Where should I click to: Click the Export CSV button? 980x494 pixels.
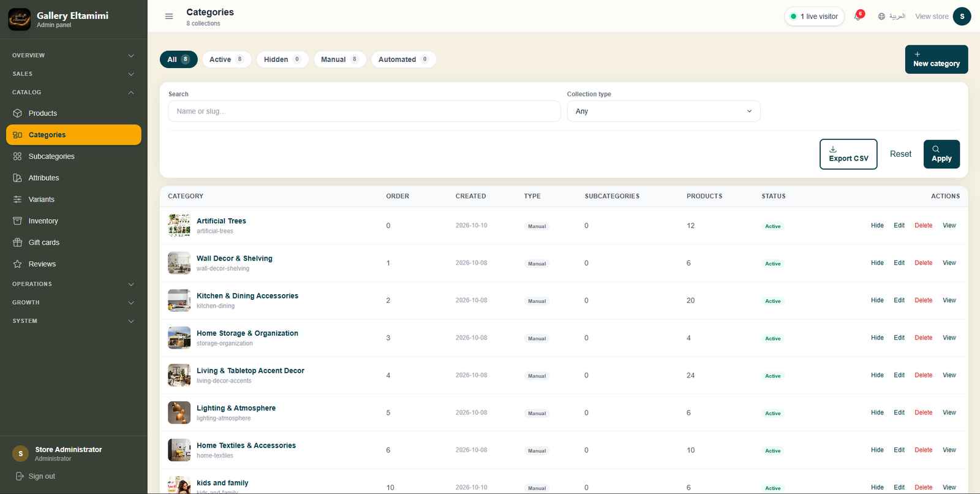(x=848, y=154)
